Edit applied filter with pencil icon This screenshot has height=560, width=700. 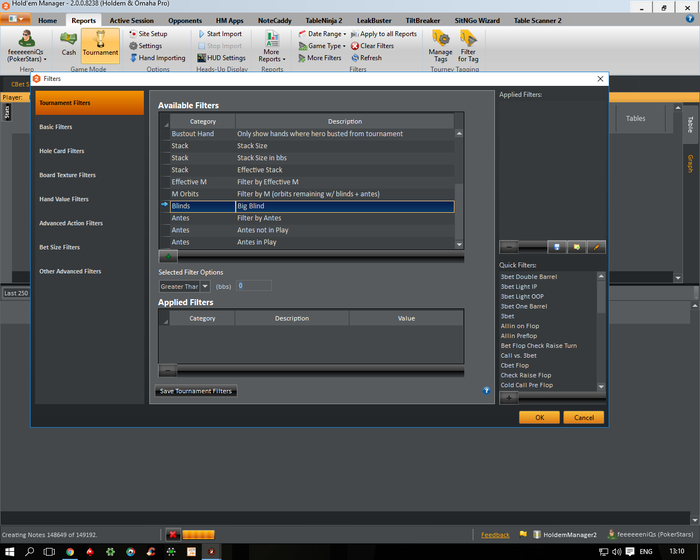click(x=596, y=247)
